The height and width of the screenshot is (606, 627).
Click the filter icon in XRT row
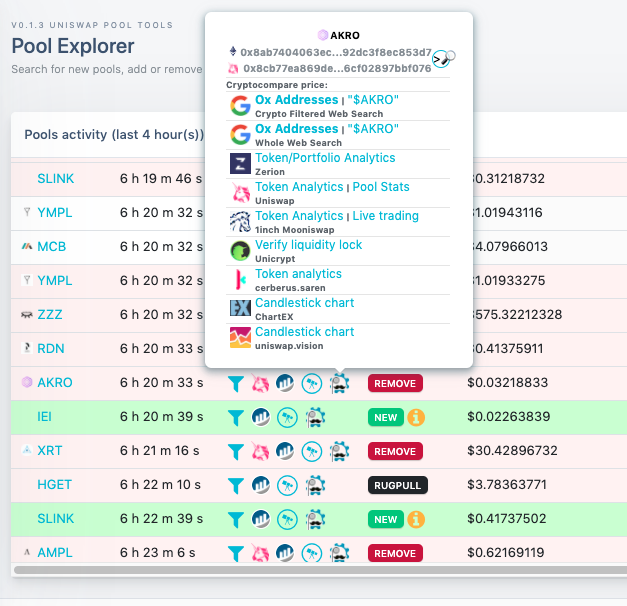pyautogui.click(x=236, y=452)
